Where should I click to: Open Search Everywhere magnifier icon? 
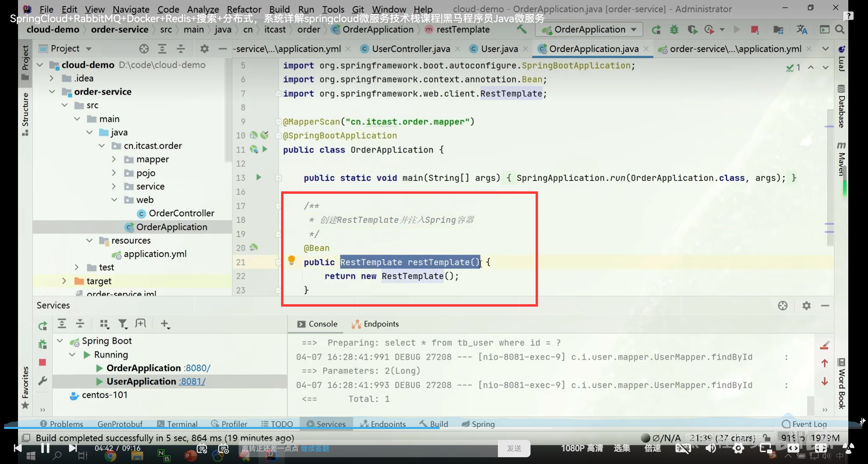tap(839, 30)
